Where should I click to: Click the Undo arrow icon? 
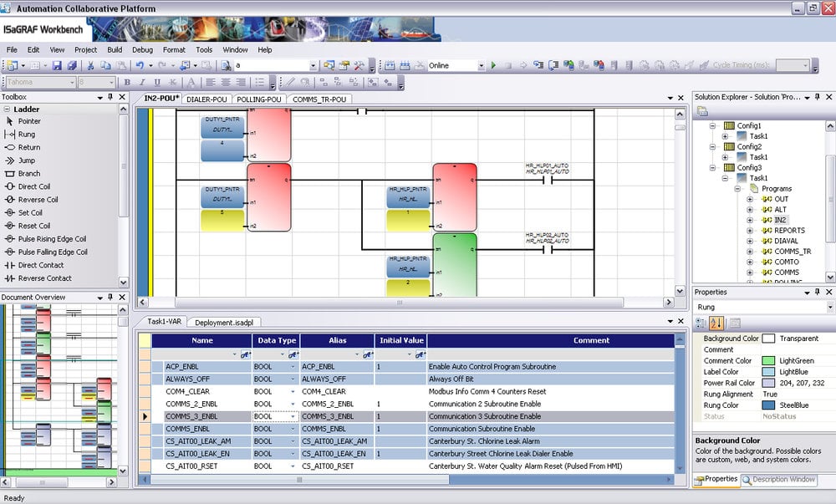pyautogui.click(x=139, y=65)
